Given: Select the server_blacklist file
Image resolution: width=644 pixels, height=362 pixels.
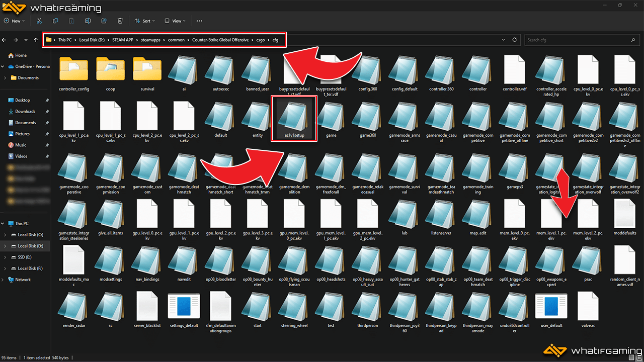Looking at the screenshot, I should pyautogui.click(x=147, y=310).
